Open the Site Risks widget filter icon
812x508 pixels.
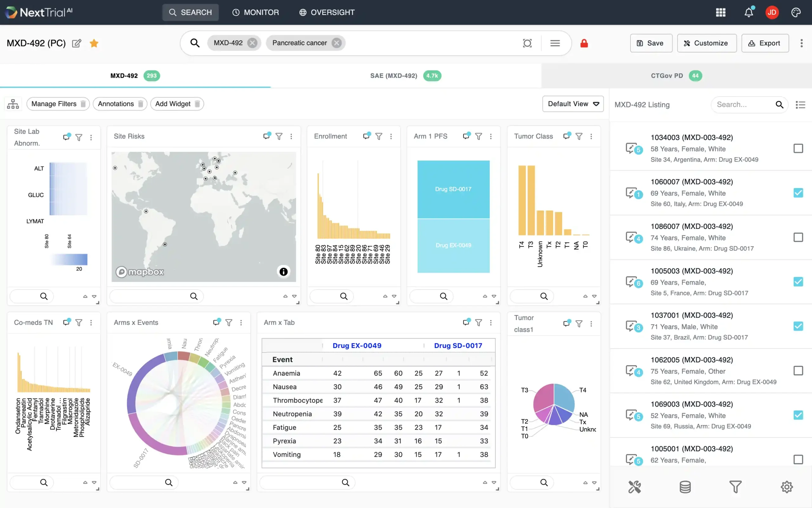(278, 137)
